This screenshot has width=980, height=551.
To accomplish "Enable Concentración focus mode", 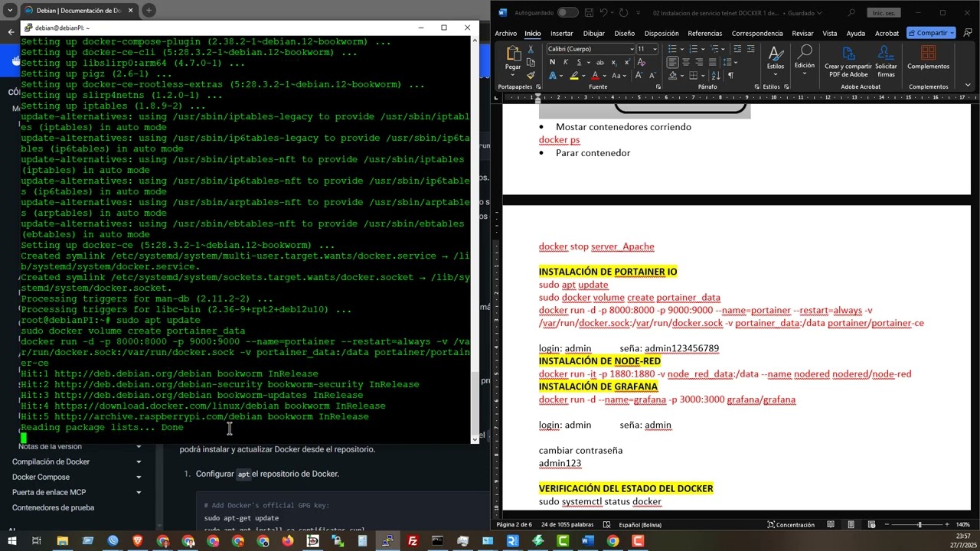I will (x=791, y=525).
